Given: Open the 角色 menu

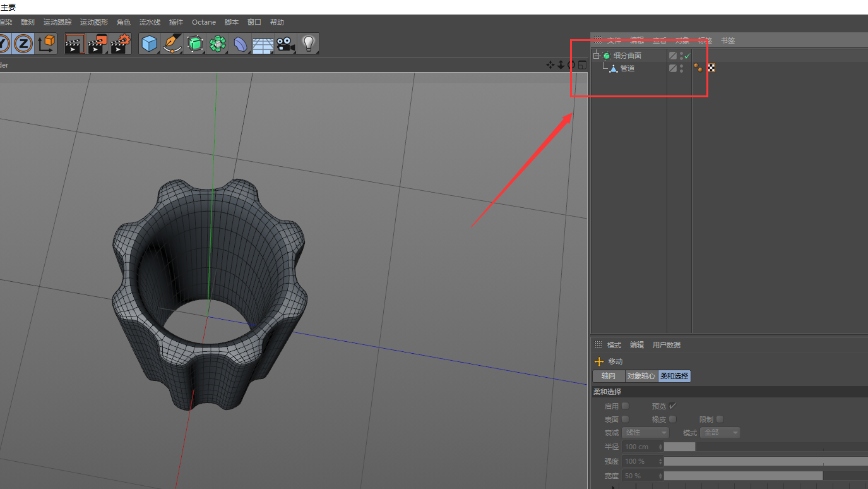Looking at the screenshot, I should pyautogui.click(x=124, y=22).
